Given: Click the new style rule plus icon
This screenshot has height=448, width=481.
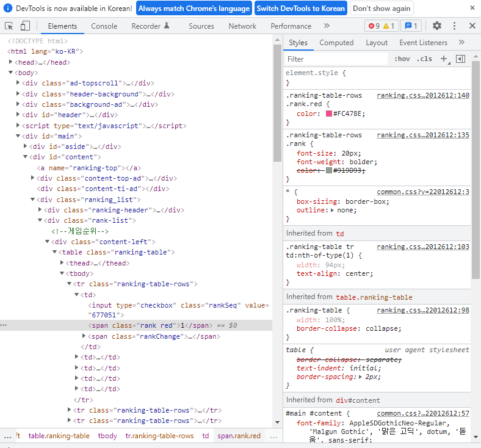Looking at the screenshot, I should coord(444,59).
